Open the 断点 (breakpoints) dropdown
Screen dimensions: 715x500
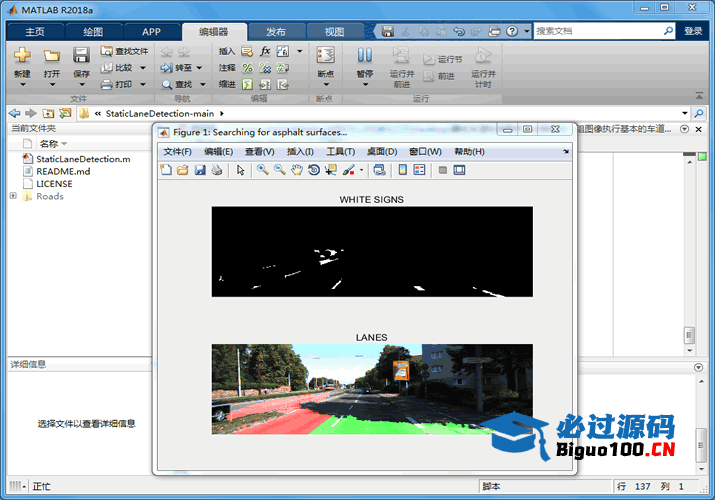click(x=325, y=85)
